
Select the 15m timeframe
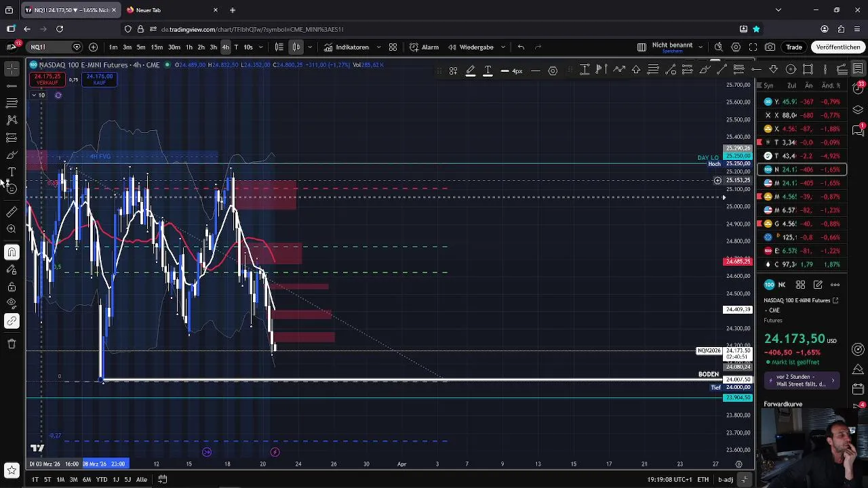coord(157,47)
